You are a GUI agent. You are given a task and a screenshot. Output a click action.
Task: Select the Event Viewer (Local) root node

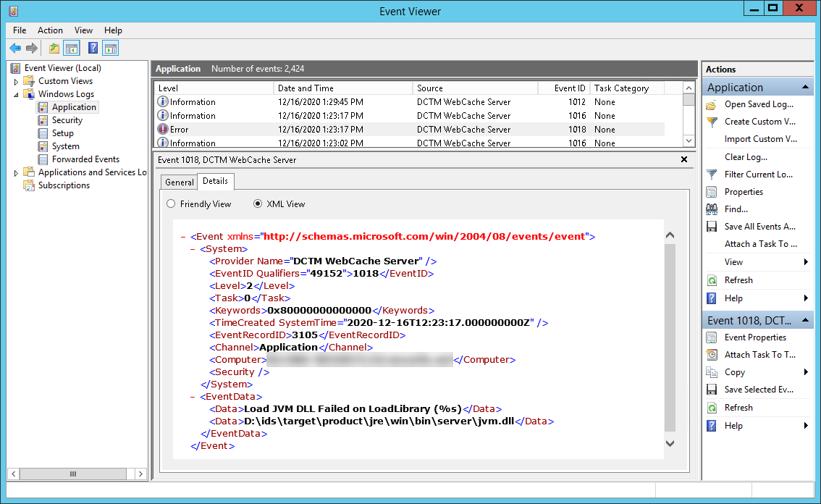pyautogui.click(x=63, y=68)
